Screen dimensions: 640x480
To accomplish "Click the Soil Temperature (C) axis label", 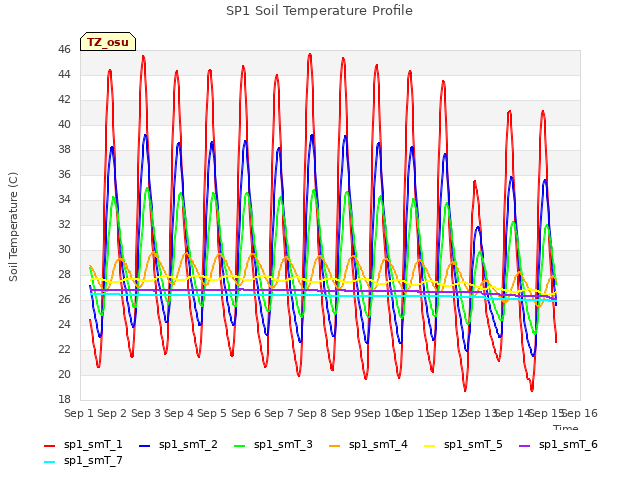I will point(13,227).
